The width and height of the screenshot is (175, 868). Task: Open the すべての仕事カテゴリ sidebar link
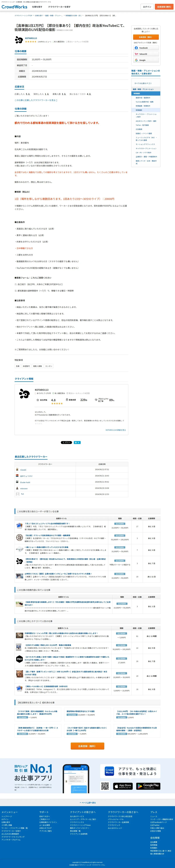143,83
